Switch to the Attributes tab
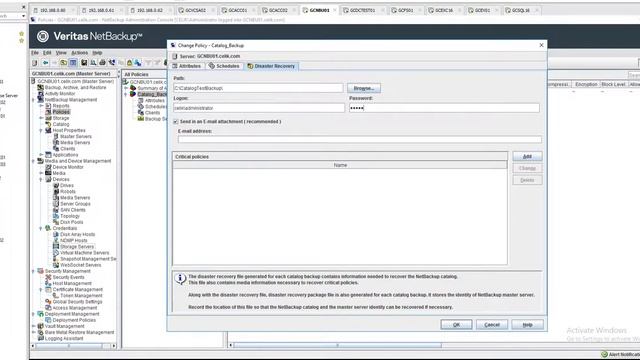This screenshot has height=360, width=640. 187,66
